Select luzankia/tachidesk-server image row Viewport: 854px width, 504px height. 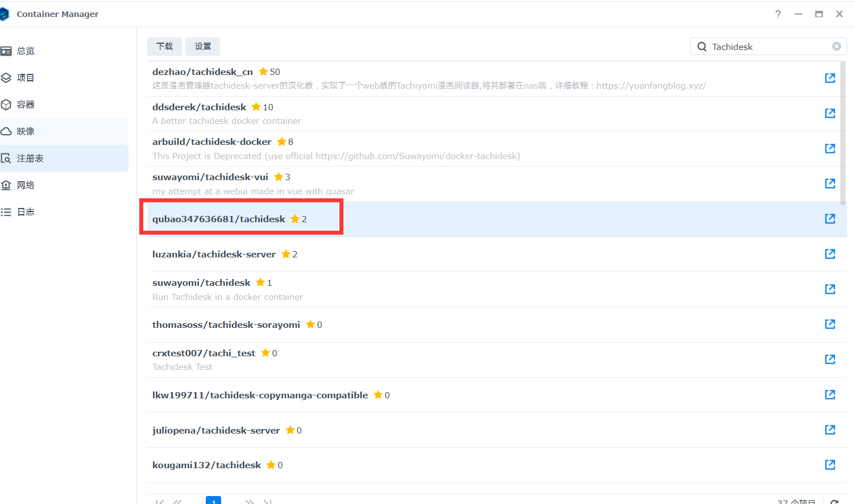[497, 255]
